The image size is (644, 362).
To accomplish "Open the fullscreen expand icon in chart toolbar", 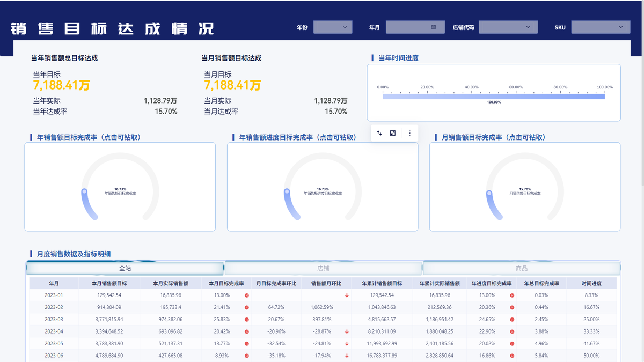I will [x=393, y=133].
